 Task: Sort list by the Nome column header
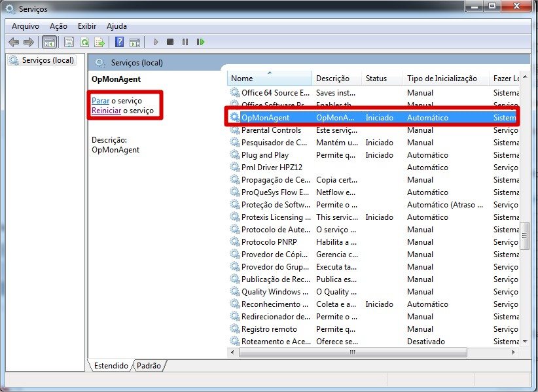coord(268,79)
